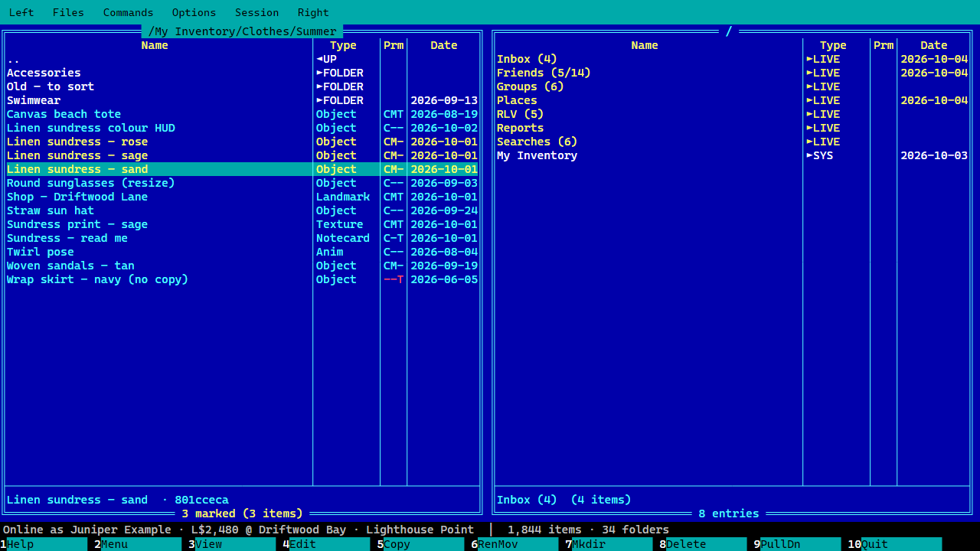The width and height of the screenshot is (980, 551).
Task: Open the Files menu
Action: 68,12
